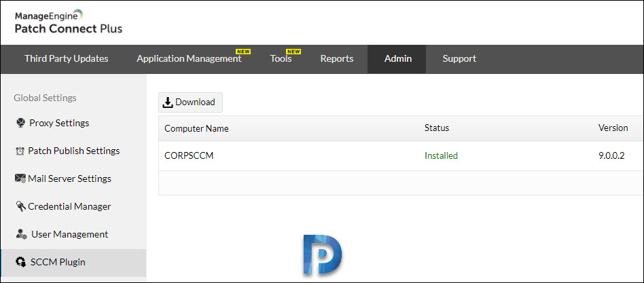Click the SCCM Plugin gear icon
Image resolution: width=644 pixels, height=283 pixels.
click(20, 262)
